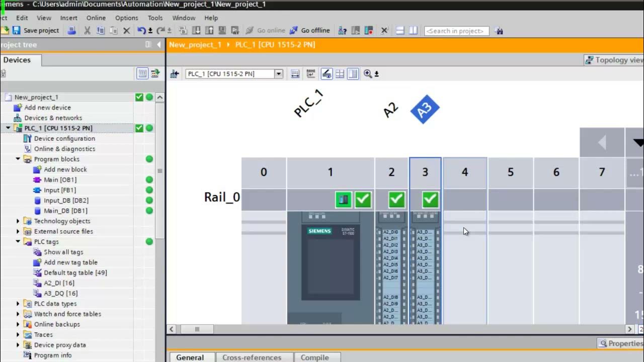Select the A2 input module in slot 2
This screenshot has height=362, width=644.
pyautogui.click(x=391, y=266)
